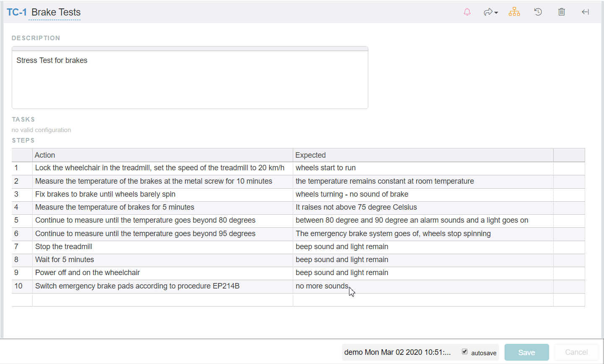Click the TC-1 item ID
The width and height of the screenshot is (604, 364).
pyautogui.click(x=17, y=13)
